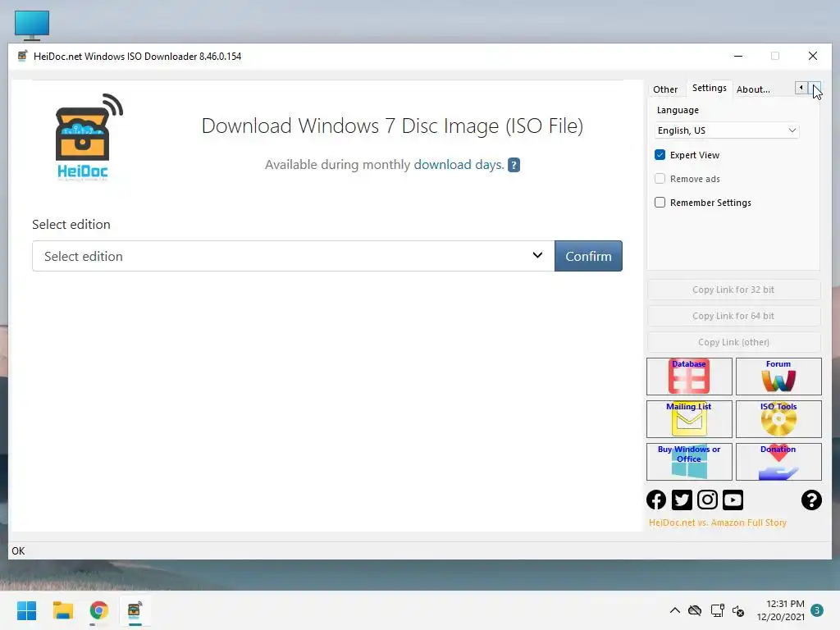
Task: Open the Database shortcut tile
Action: coord(689,376)
